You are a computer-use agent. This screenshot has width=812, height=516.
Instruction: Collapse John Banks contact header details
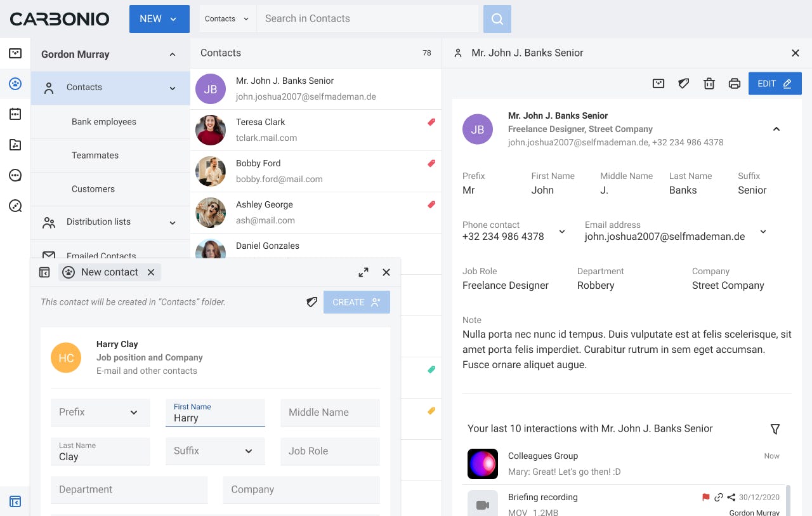tap(776, 129)
